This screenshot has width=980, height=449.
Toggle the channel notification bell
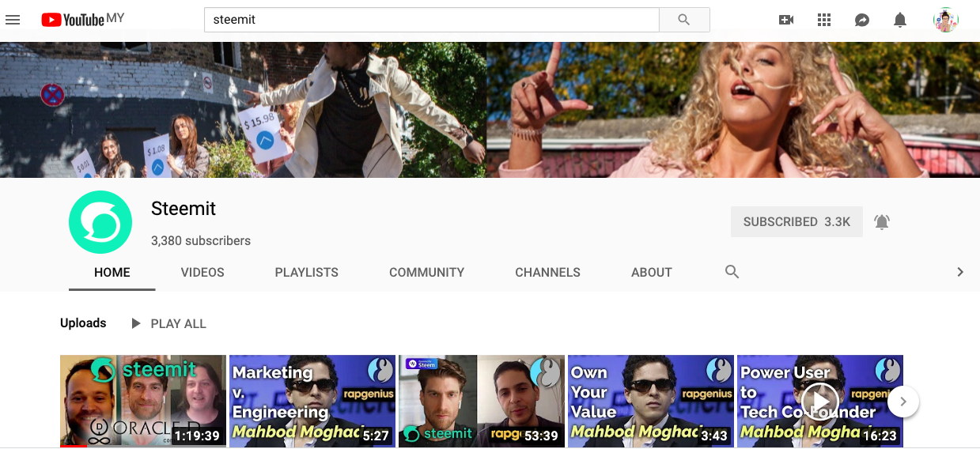coord(882,222)
